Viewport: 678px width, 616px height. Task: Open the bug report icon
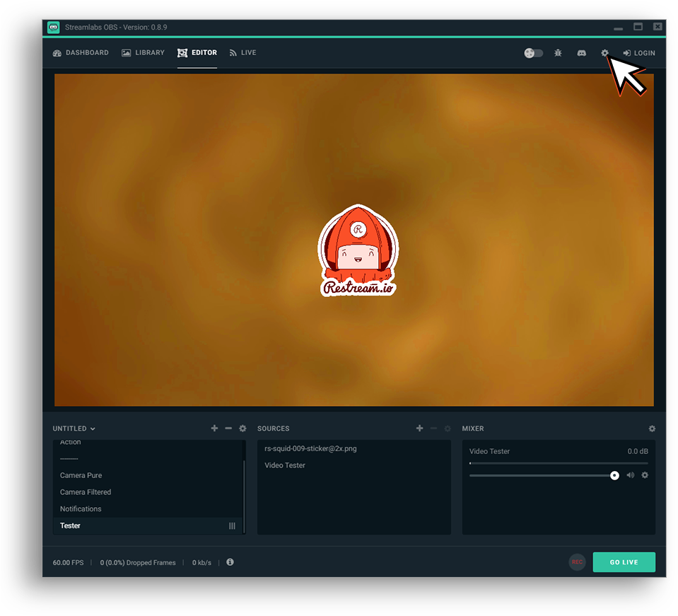558,53
